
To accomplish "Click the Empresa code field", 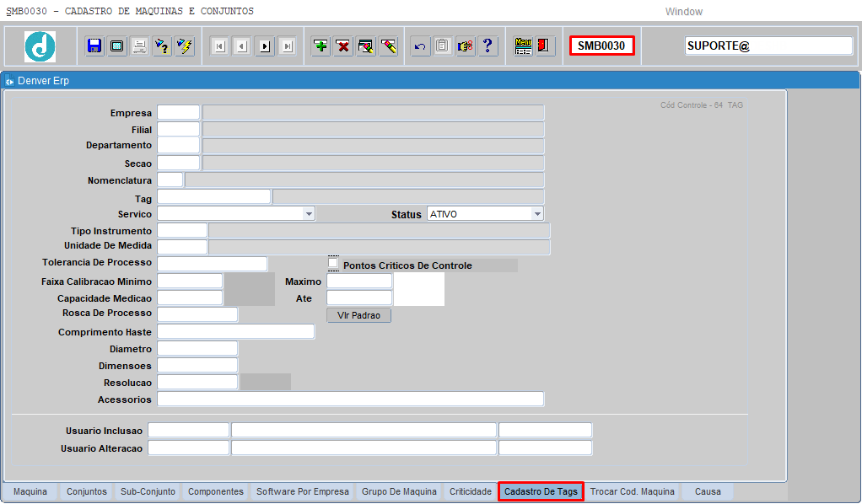I will click(x=178, y=113).
